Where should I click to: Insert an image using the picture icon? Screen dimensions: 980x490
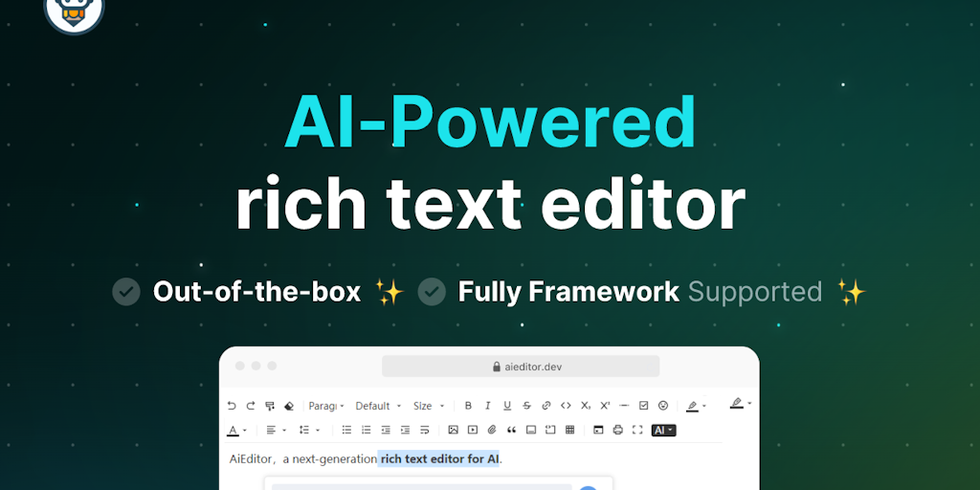coord(453,431)
